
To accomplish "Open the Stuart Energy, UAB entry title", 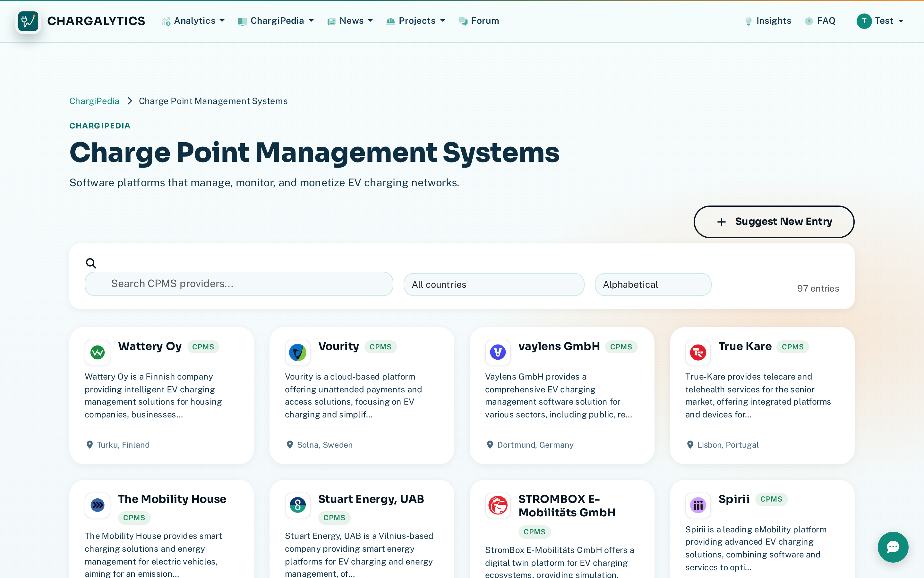I will point(371,499).
